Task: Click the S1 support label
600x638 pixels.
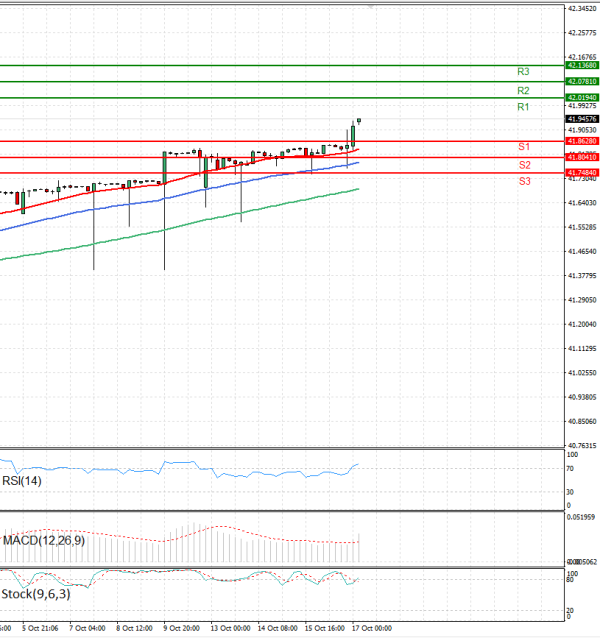Action: pyautogui.click(x=524, y=147)
